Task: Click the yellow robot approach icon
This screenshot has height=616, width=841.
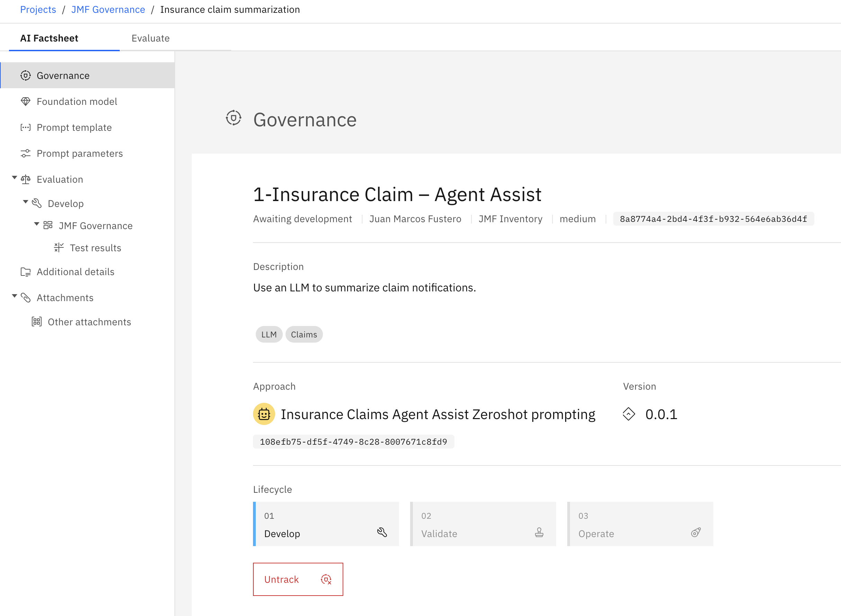Action: (264, 414)
